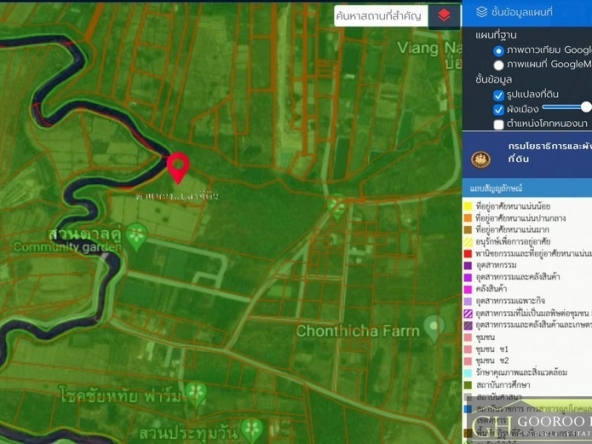
Task: Click the red layers icon button
Action: click(x=444, y=16)
